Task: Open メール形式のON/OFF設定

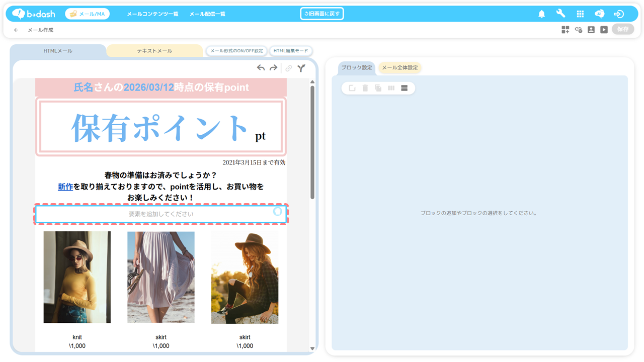Action: [x=236, y=51]
